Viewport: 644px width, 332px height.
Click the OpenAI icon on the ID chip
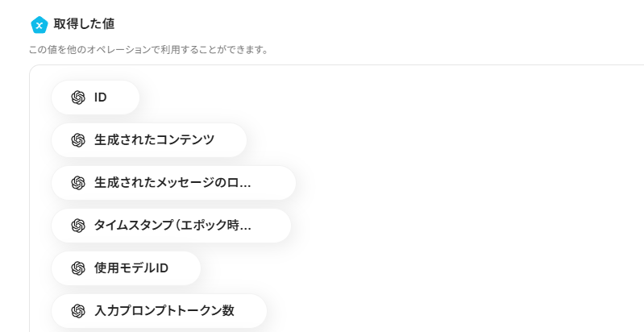coord(78,98)
